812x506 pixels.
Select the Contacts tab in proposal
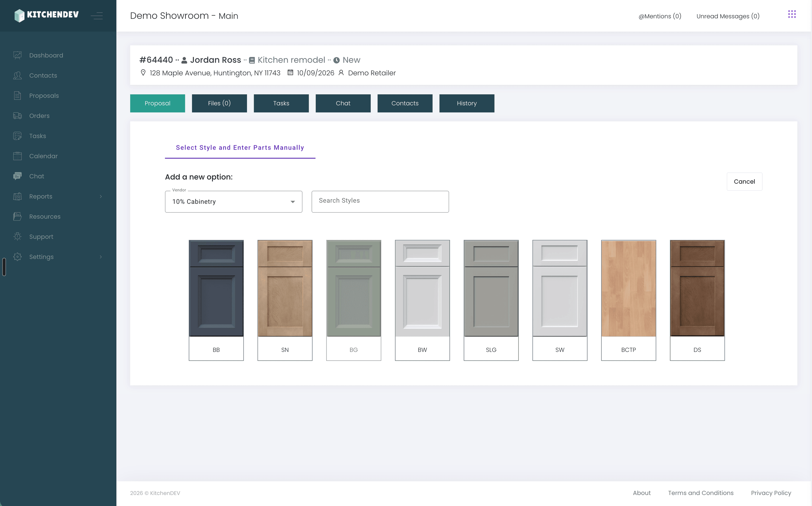[x=405, y=103]
